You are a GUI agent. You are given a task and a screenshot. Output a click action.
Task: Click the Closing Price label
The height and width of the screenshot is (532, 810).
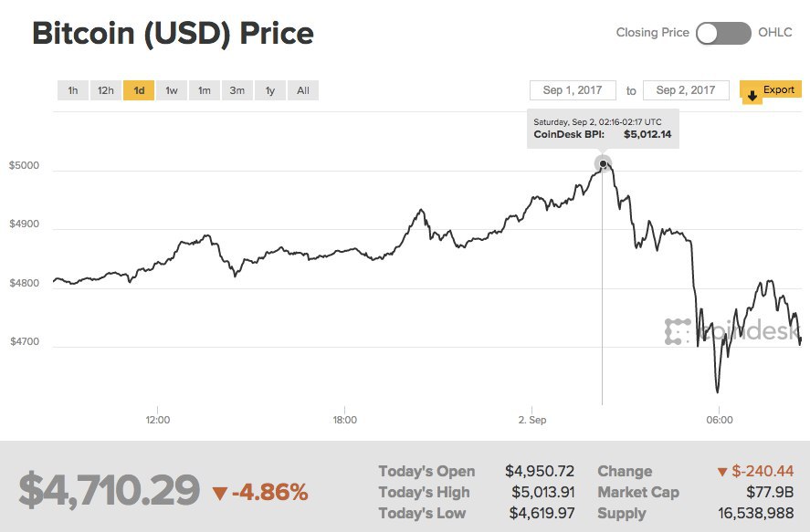point(652,33)
